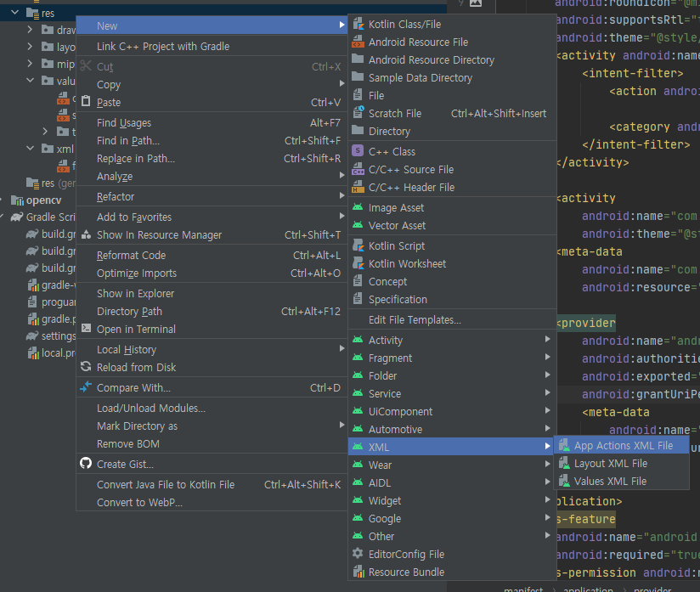This screenshot has height=592, width=700.
Task: Click the C++ Class icon
Action: pos(358,151)
